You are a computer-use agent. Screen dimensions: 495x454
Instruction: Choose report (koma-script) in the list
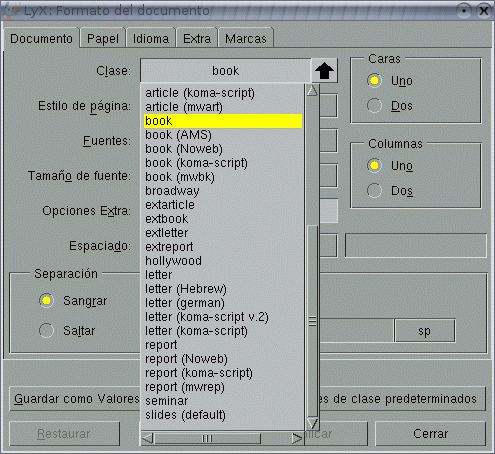pos(223,373)
